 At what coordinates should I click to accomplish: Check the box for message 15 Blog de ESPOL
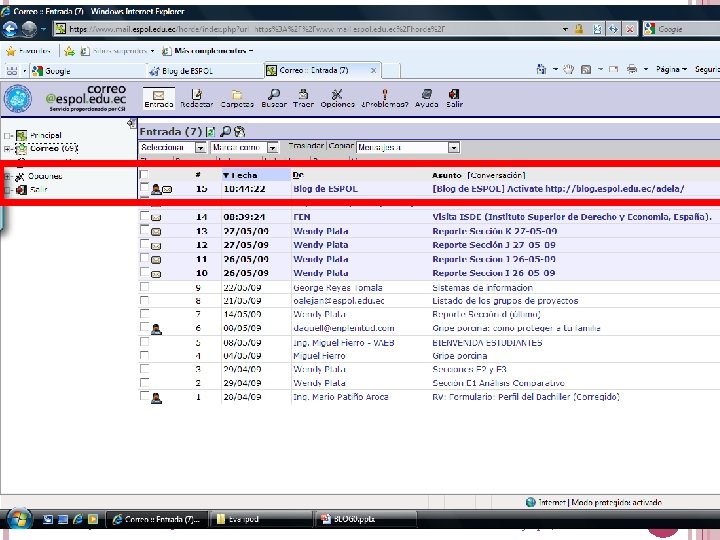144,187
